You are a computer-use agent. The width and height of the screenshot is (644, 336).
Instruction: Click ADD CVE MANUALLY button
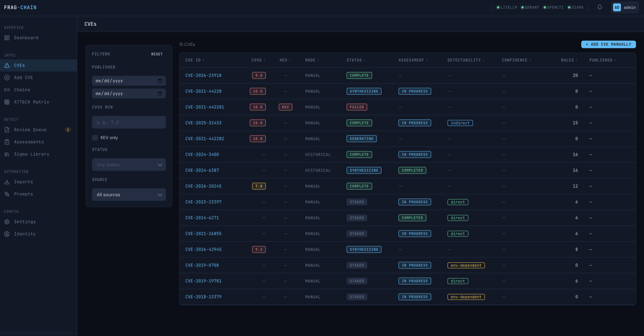tap(608, 44)
